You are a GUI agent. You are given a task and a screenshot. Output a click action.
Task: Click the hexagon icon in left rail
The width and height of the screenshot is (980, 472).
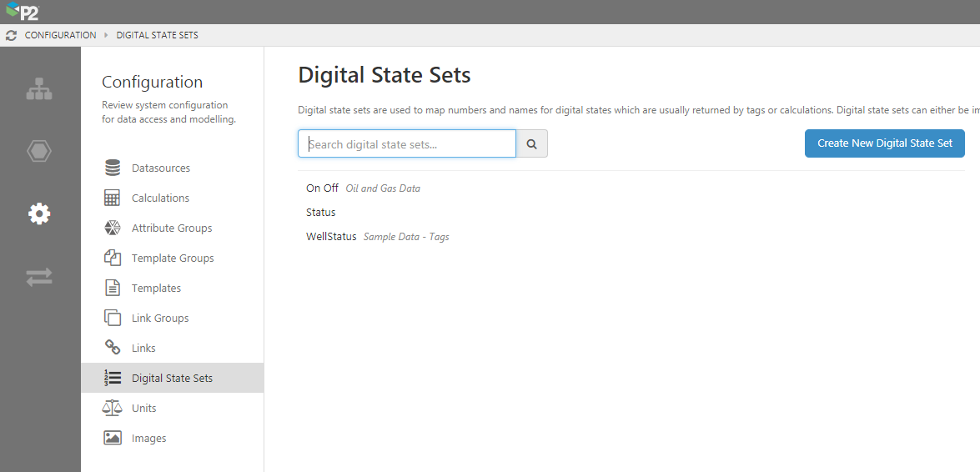click(39, 151)
